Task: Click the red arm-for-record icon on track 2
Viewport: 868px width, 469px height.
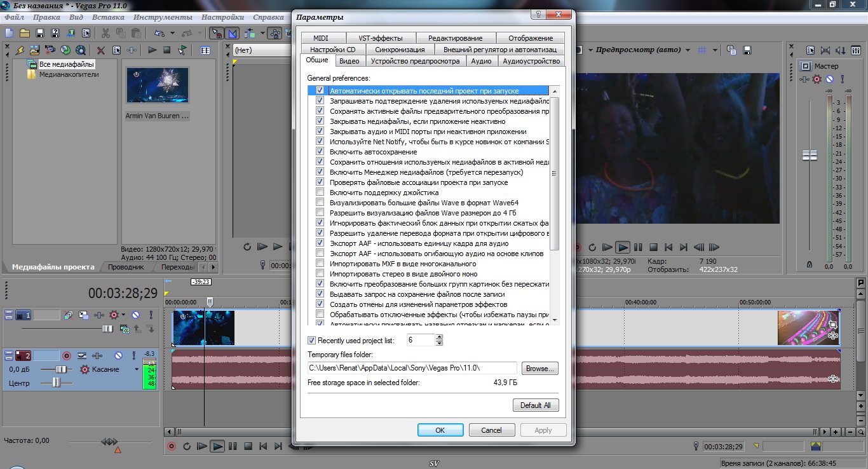Action: (66, 355)
